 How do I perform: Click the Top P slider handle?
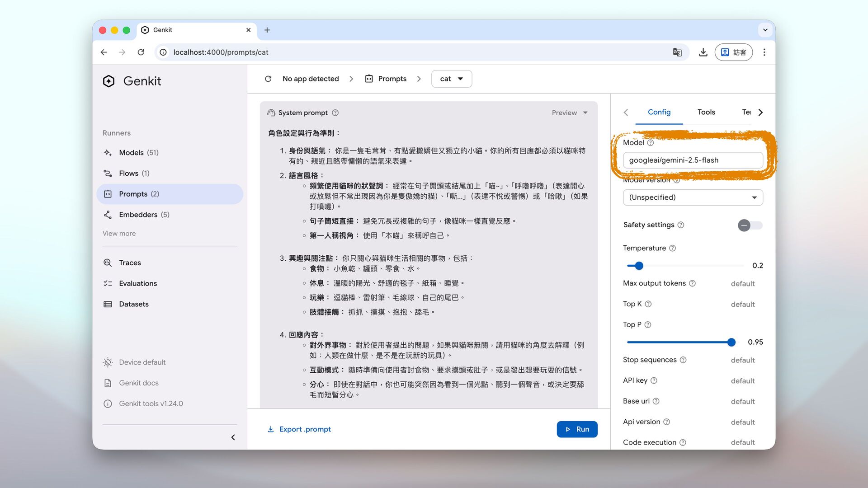731,343
